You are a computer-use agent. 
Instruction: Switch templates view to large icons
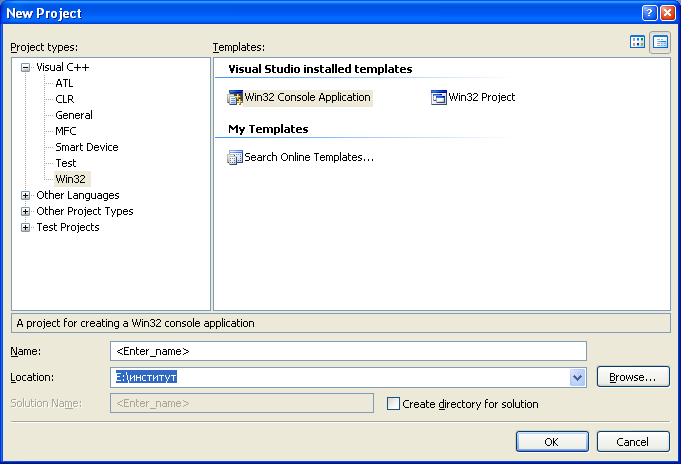tap(637, 42)
